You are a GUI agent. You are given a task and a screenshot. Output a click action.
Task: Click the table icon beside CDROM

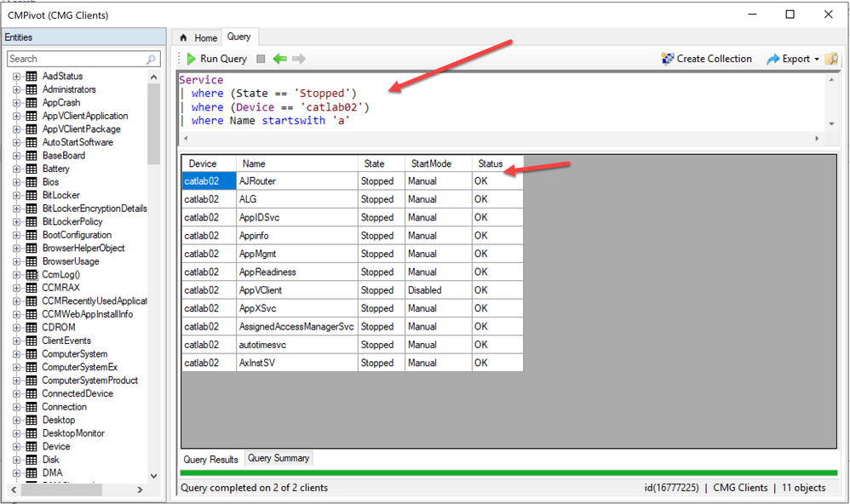(32, 327)
